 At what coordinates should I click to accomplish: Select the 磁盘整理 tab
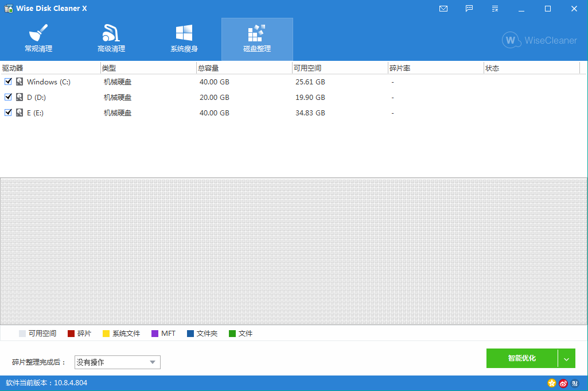(257, 39)
